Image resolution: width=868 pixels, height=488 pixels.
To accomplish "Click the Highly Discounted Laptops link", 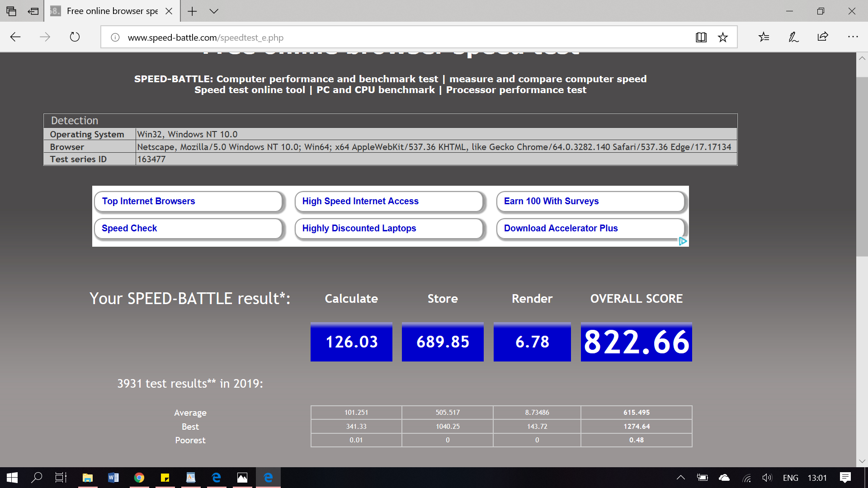I will [x=359, y=229].
